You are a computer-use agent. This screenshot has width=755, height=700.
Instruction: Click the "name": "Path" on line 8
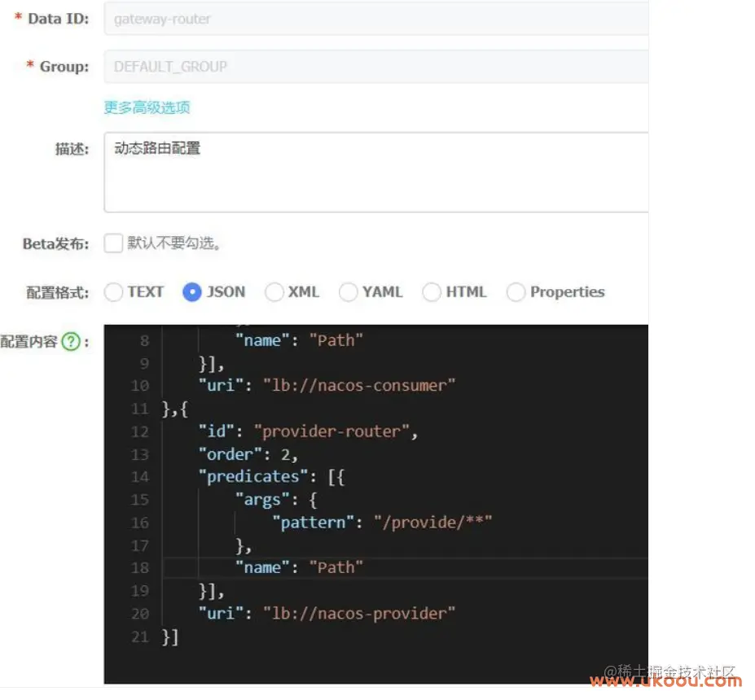coord(299,341)
